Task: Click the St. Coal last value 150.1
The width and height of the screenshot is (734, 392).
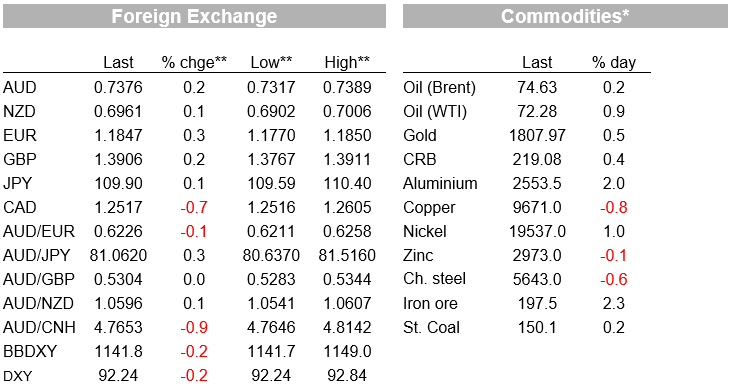Action: coord(537,327)
